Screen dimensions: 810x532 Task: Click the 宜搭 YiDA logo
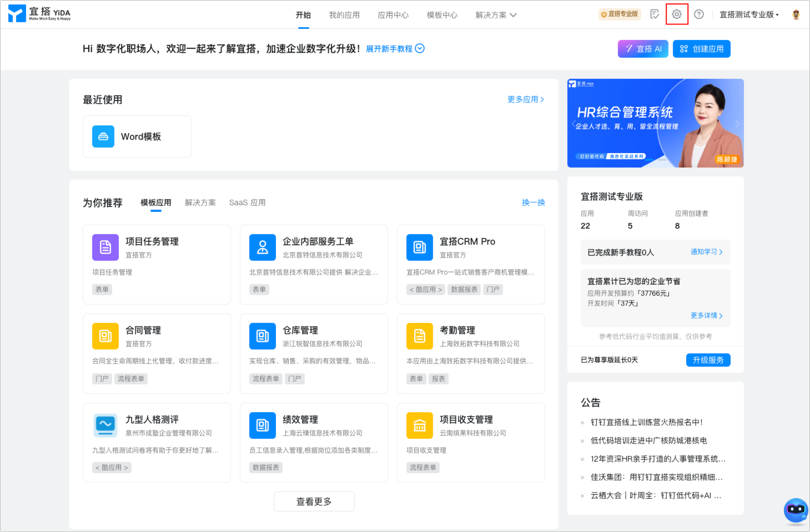(39, 13)
